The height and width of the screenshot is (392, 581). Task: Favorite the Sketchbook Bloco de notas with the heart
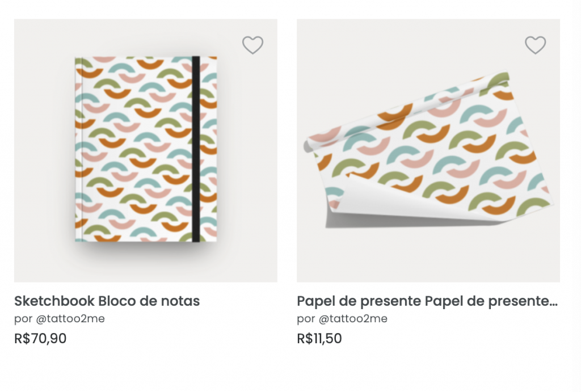click(252, 45)
